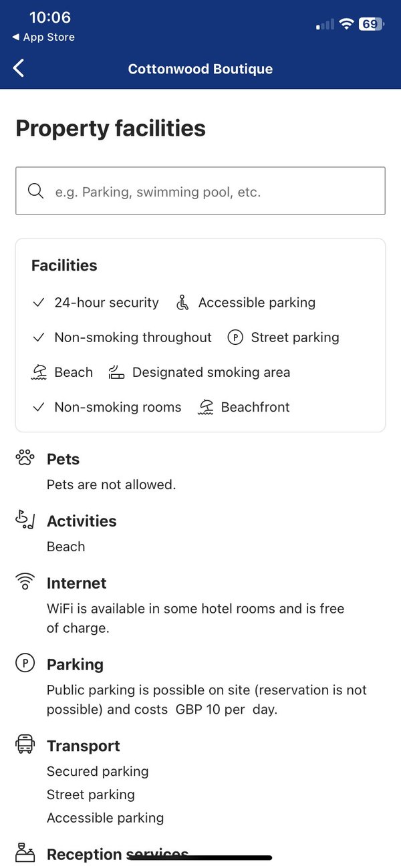
Task: Tap the Non-smoking rooms checkmark
Action: (39, 407)
